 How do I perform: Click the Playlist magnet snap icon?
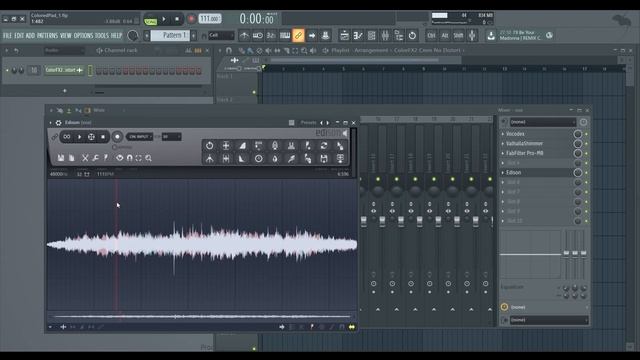click(229, 51)
